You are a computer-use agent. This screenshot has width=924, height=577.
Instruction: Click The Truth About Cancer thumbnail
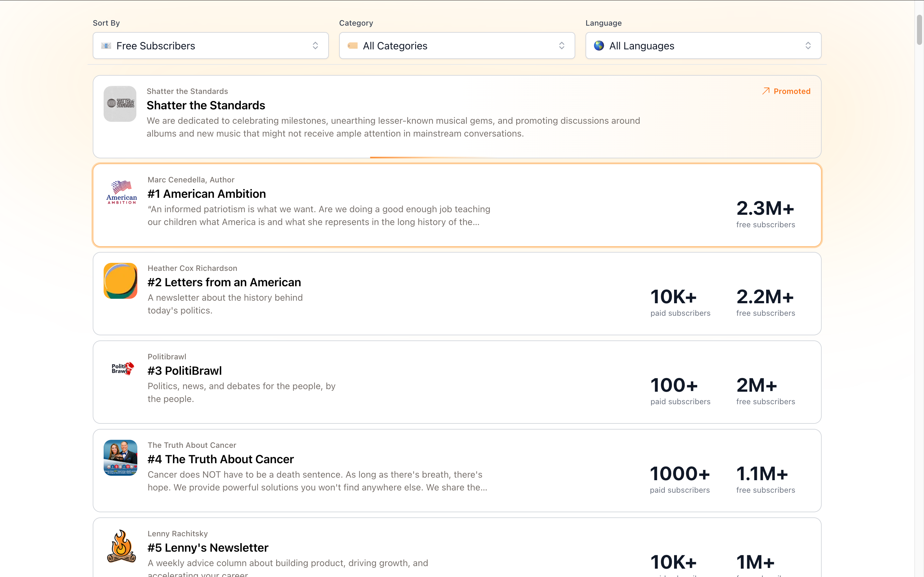pyautogui.click(x=120, y=457)
